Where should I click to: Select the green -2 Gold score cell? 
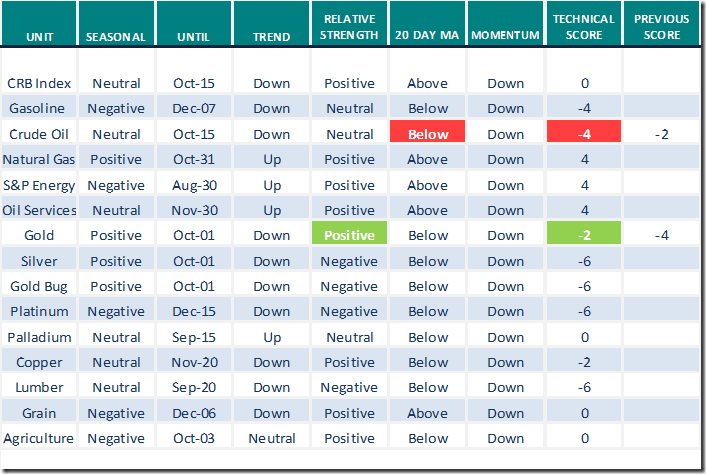coord(585,235)
